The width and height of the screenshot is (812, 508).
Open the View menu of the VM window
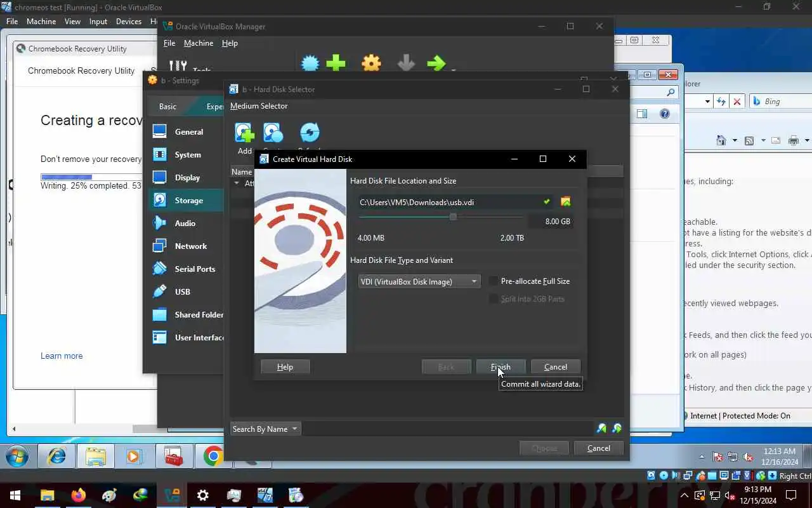[x=72, y=22]
